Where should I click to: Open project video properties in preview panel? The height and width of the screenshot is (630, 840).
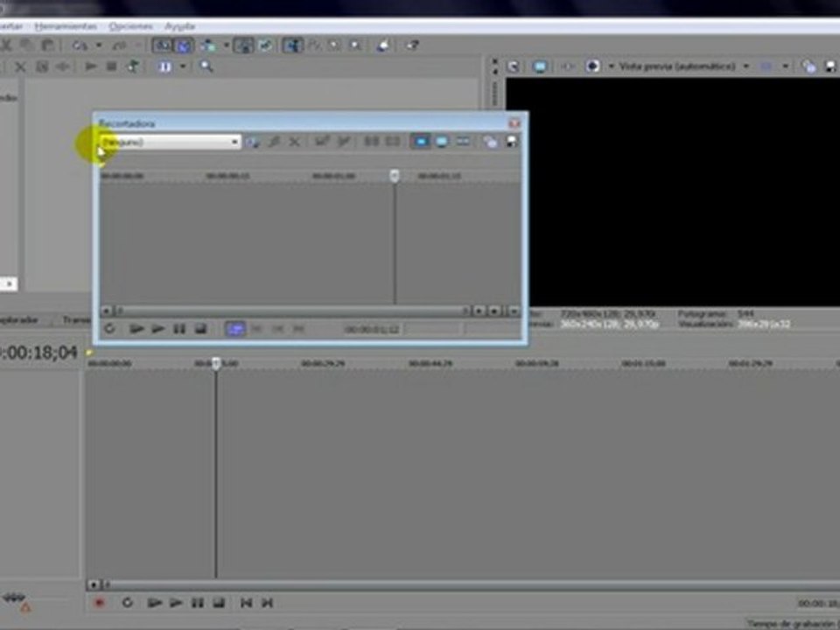pyautogui.click(x=513, y=66)
